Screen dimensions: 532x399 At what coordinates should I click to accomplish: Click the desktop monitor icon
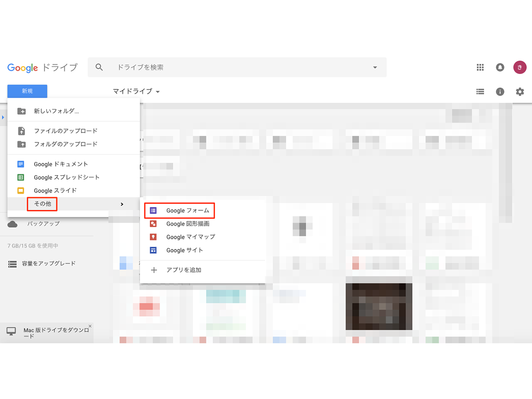coord(11,331)
